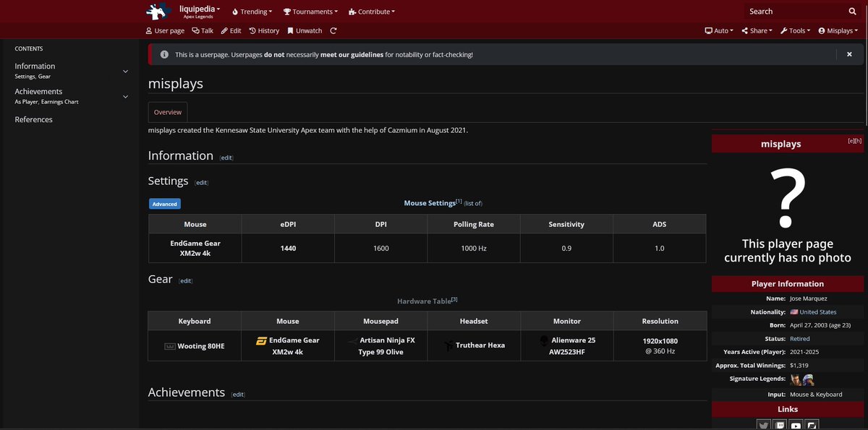
Task: Open the Retired status link
Action: (800, 338)
